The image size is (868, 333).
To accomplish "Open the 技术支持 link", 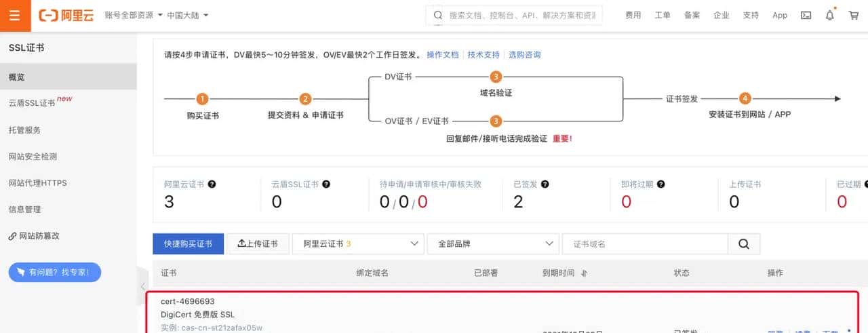I will (484, 55).
